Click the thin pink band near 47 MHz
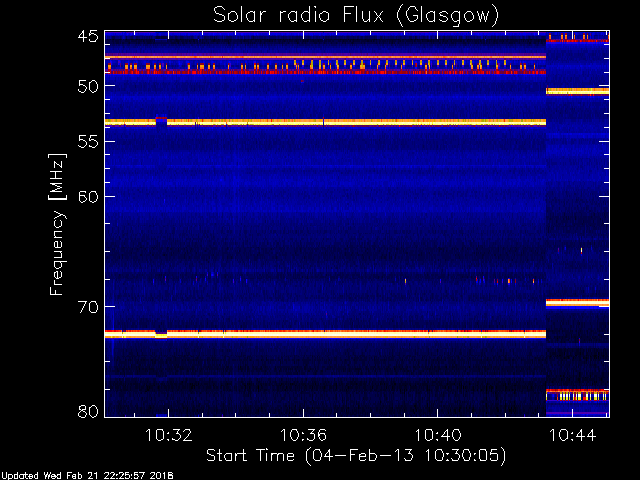This screenshot has width=640, height=480. (x=325, y=57)
